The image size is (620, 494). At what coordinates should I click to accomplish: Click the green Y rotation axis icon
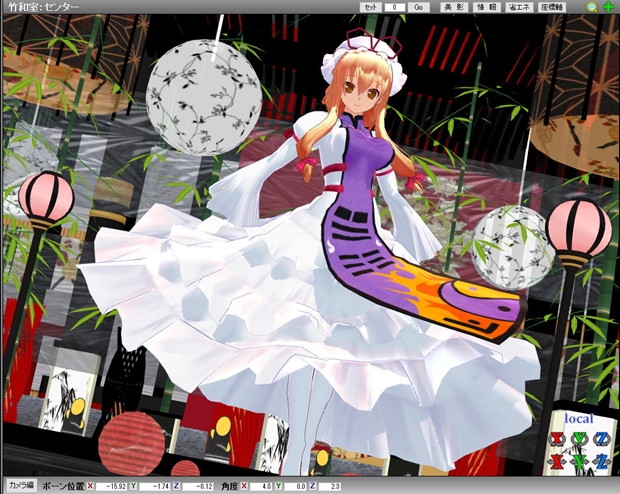[x=579, y=439]
